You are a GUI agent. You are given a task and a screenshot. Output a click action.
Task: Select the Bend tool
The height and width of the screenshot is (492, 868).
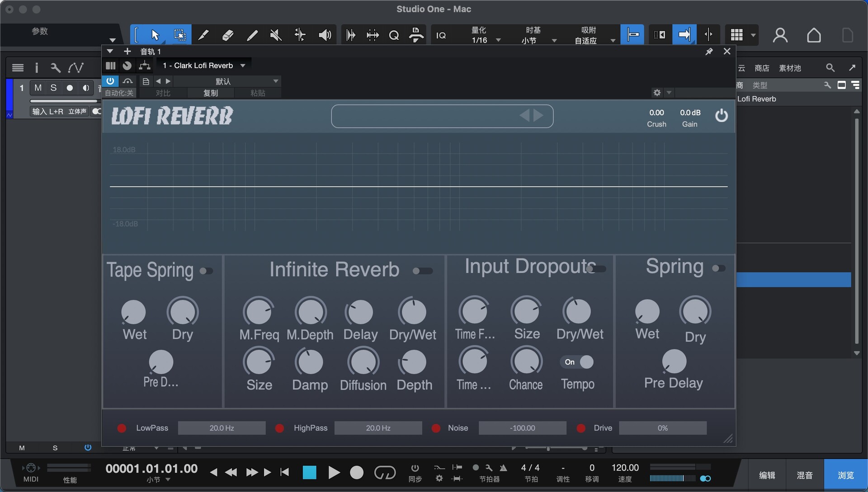click(300, 35)
